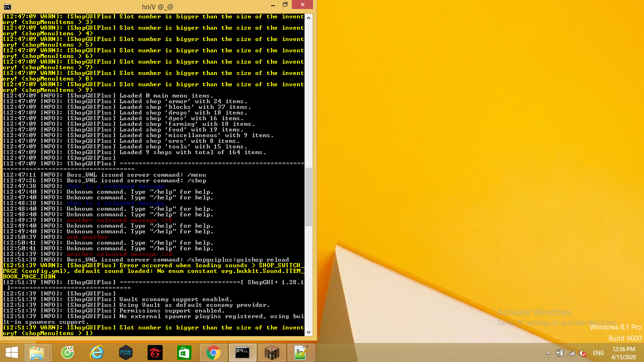Viewport: 644px width, 362px height.
Task: Launch Nox emulator from the taskbar
Action: coord(126,353)
